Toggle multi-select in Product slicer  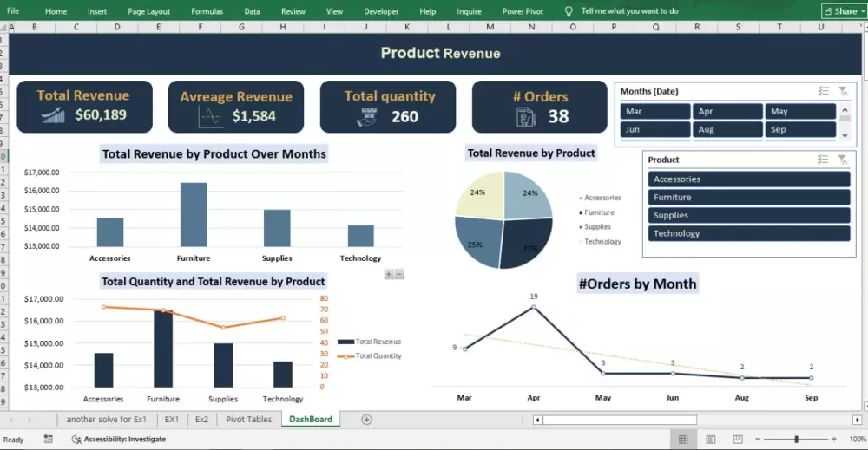[823, 160]
